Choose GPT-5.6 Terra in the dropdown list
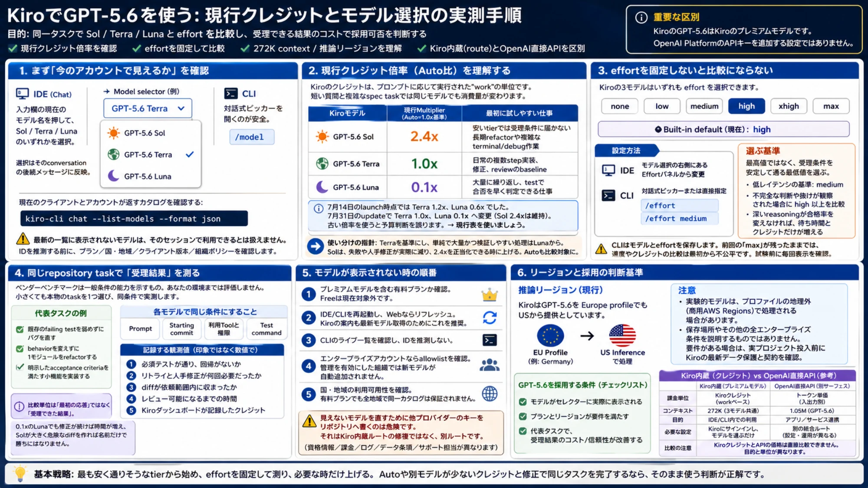 point(151,155)
